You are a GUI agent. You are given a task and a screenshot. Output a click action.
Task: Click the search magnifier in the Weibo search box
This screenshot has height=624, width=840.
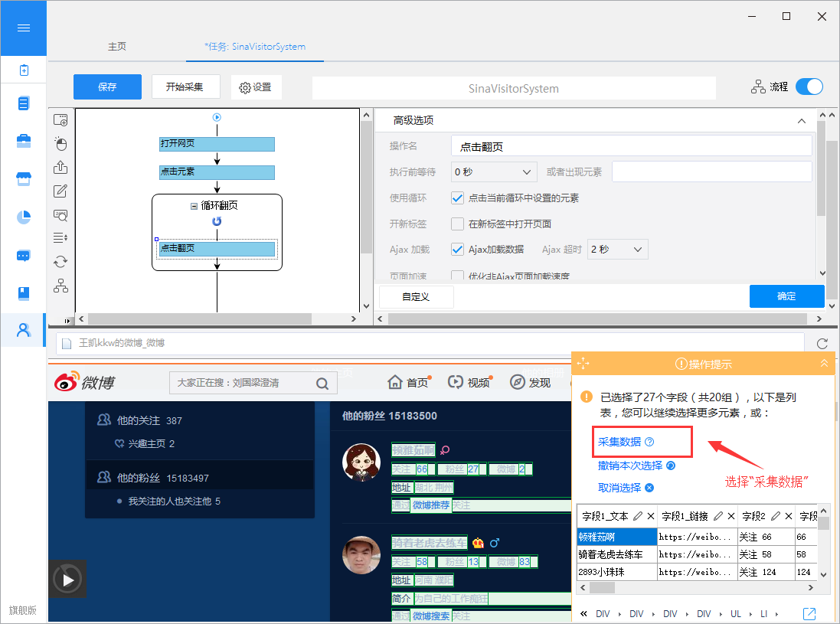click(322, 384)
